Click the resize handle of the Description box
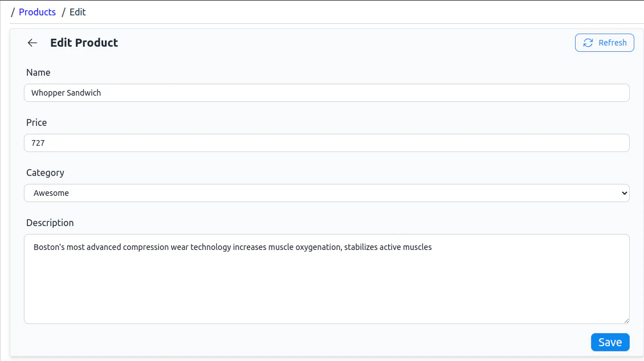The image size is (644, 361). coord(626,321)
